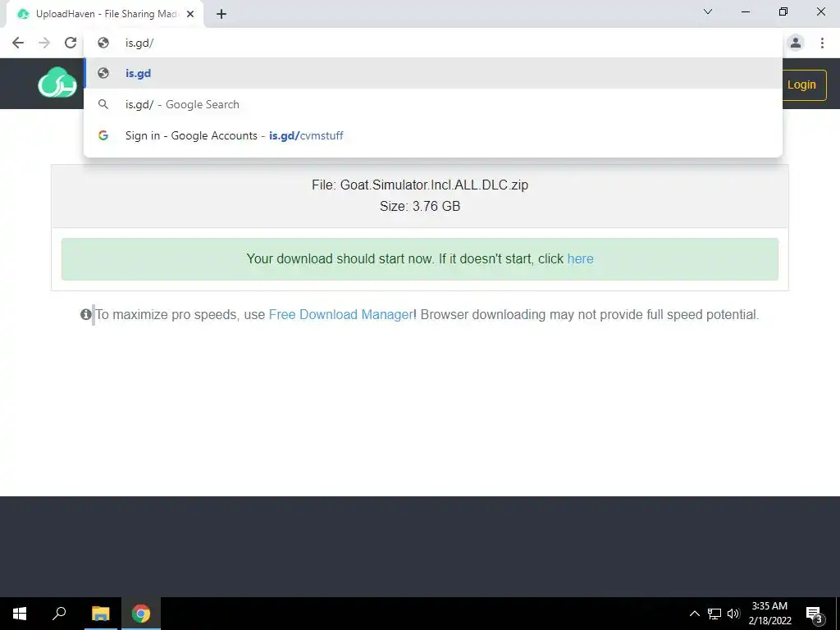
Task: Select the UploadHaven - File Sharing tab
Action: [x=105, y=14]
